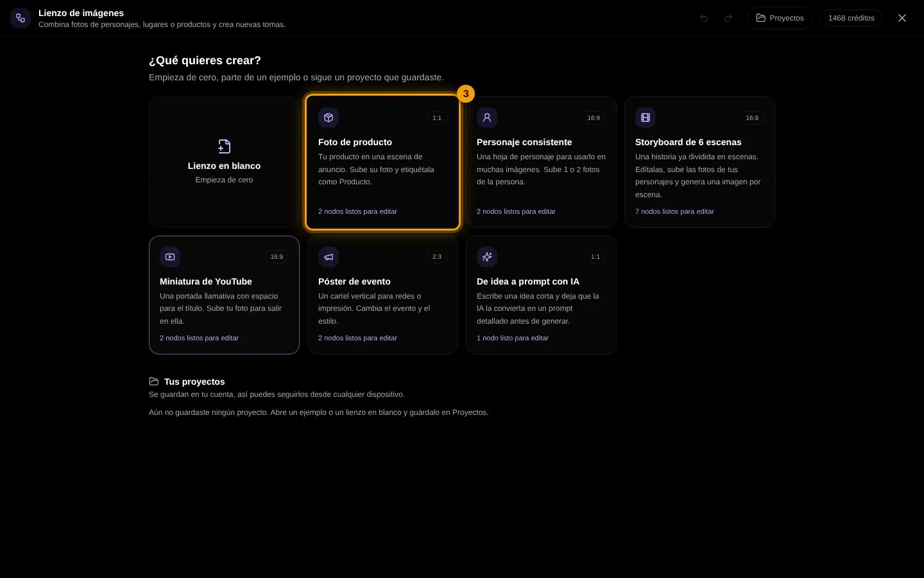The width and height of the screenshot is (924, 578).
Task: Open the Póster de evento template title
Action: 354,281
